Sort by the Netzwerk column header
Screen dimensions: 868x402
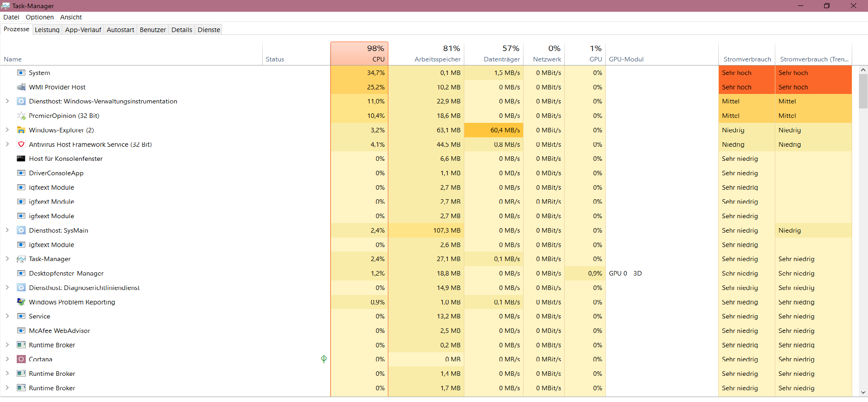click(544, 54)
